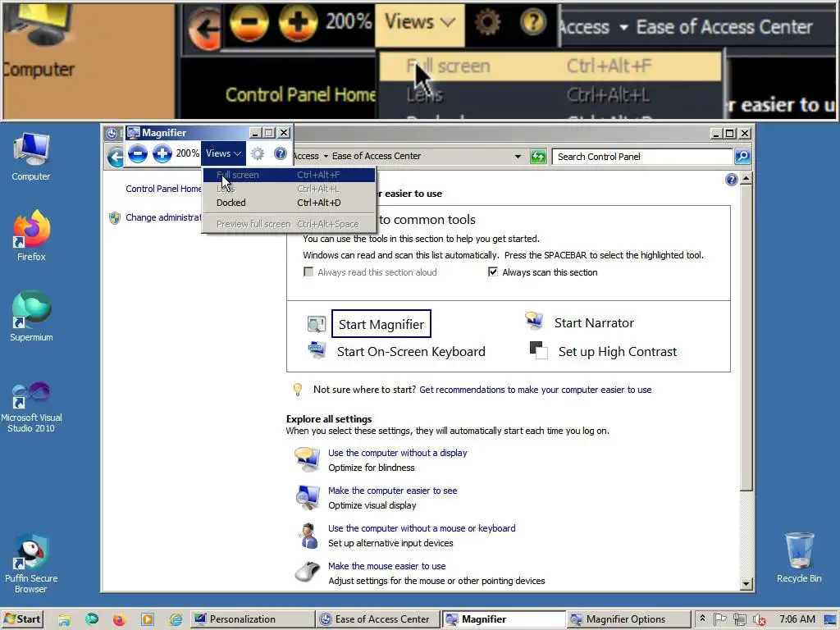Open Internet Explorer from quick launch
The width and height of the screenshot is (840, 630).
click(x=176, y=619)
